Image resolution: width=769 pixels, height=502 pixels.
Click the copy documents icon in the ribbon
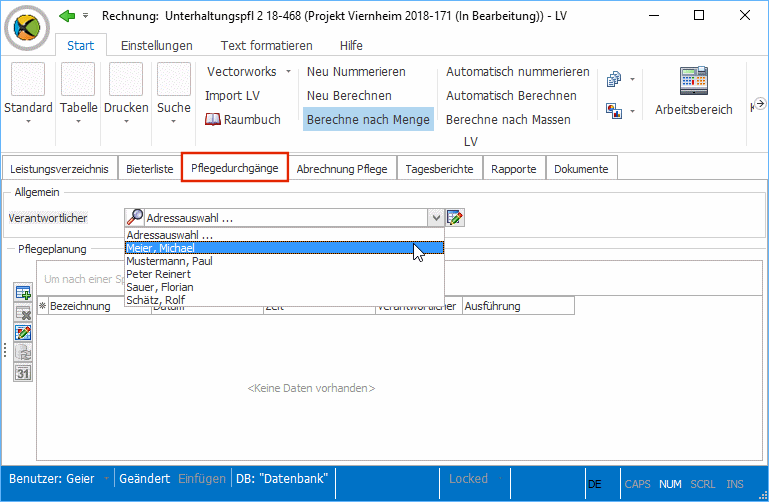tap(614, 79)
